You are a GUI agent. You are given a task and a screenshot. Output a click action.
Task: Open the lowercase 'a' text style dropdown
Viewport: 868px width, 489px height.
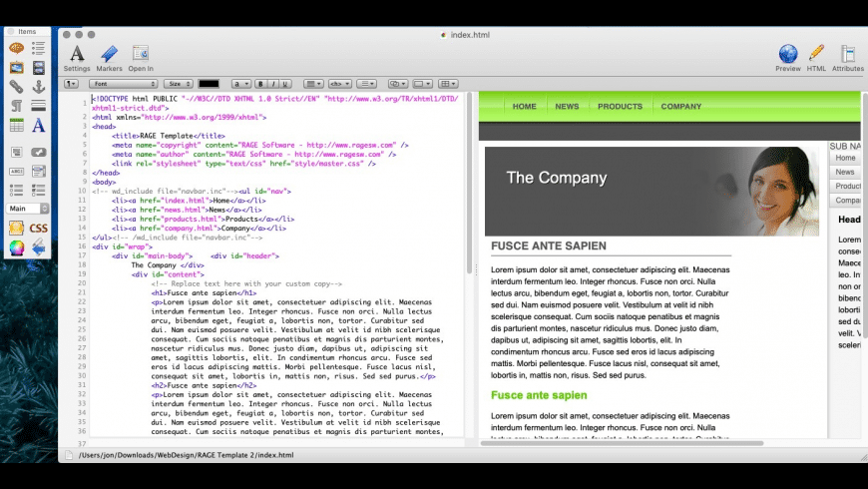pos(240,84)
